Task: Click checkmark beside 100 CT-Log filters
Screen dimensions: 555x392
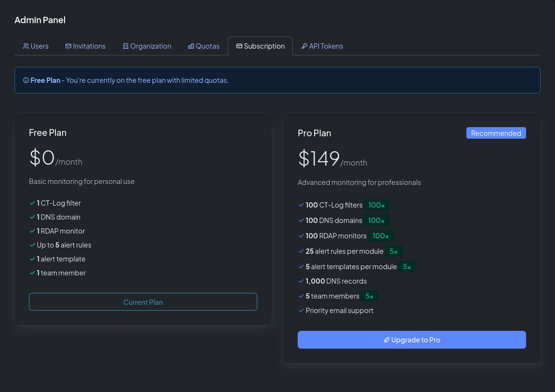Action: [x=301, y=205]
